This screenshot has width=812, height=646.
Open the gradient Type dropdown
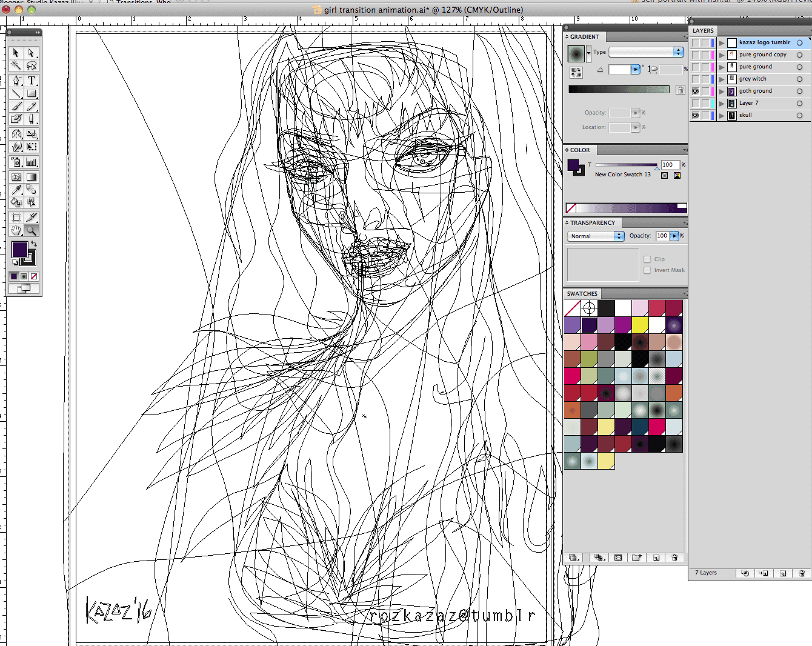646,52
